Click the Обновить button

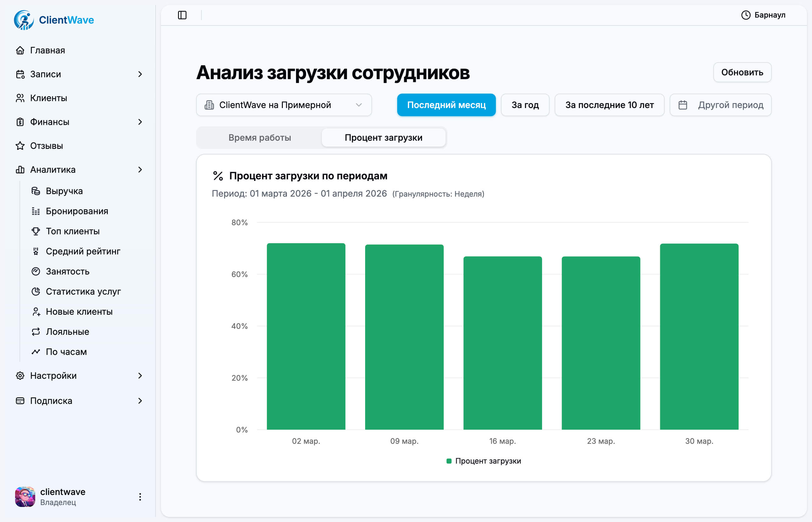pos(742,72)
